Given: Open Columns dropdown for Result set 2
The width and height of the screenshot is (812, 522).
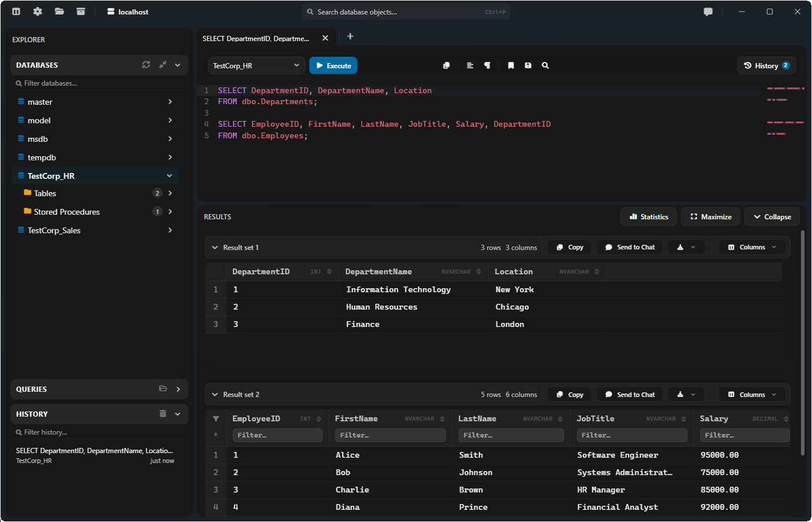Looking at the screenshot, I should pos(752,395).
